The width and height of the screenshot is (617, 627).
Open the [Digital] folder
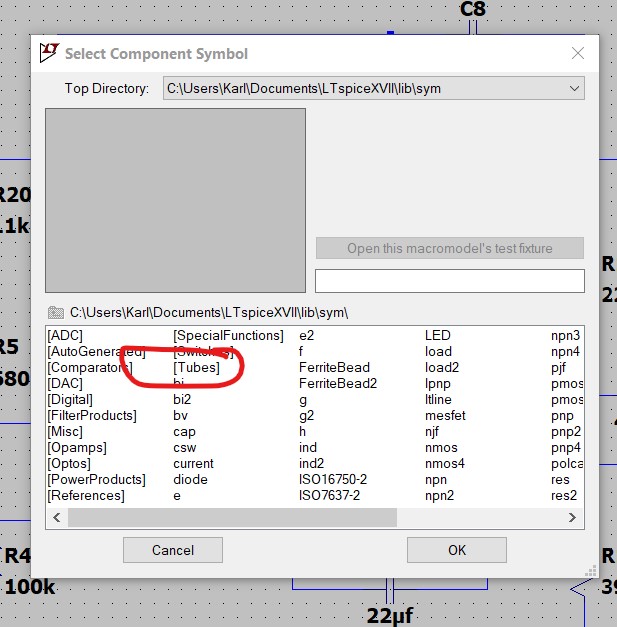[x=70, y=399]
